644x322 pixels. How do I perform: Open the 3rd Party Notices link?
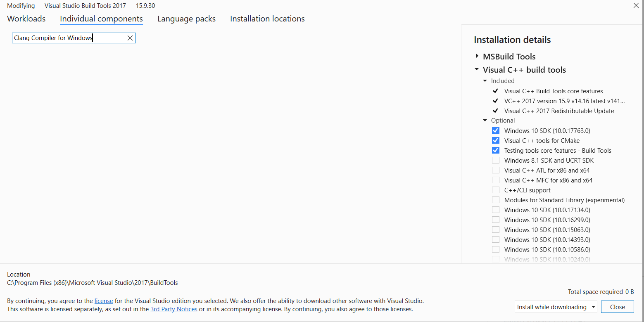[x=174, y=309]
